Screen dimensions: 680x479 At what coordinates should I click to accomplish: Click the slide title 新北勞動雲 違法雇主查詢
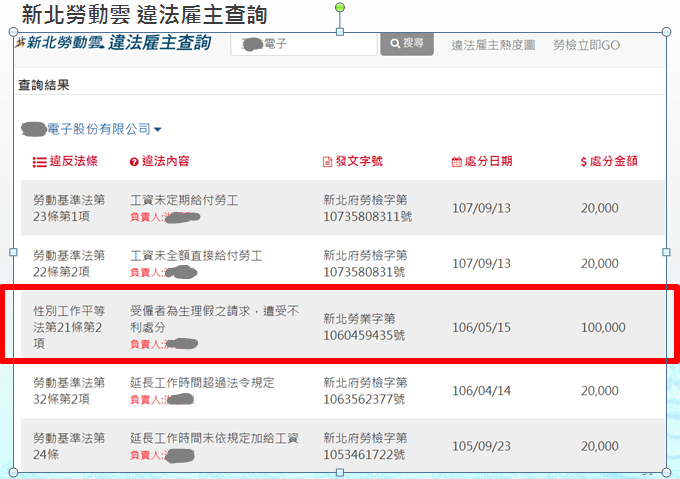pos(144,14)
